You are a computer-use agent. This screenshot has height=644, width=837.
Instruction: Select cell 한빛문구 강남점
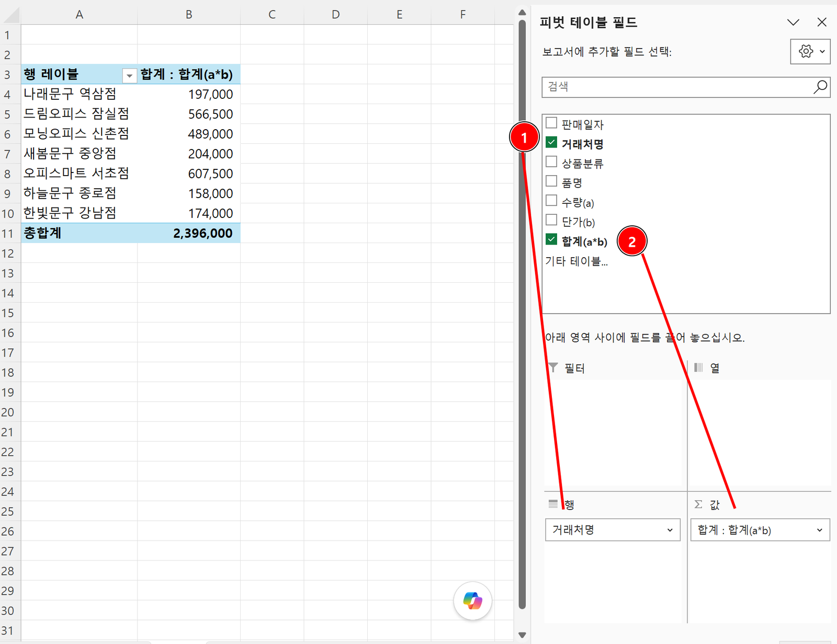(79, 213)
